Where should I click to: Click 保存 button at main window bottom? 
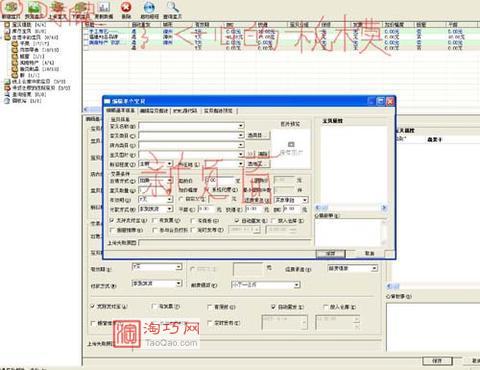[x=437, y=361]
